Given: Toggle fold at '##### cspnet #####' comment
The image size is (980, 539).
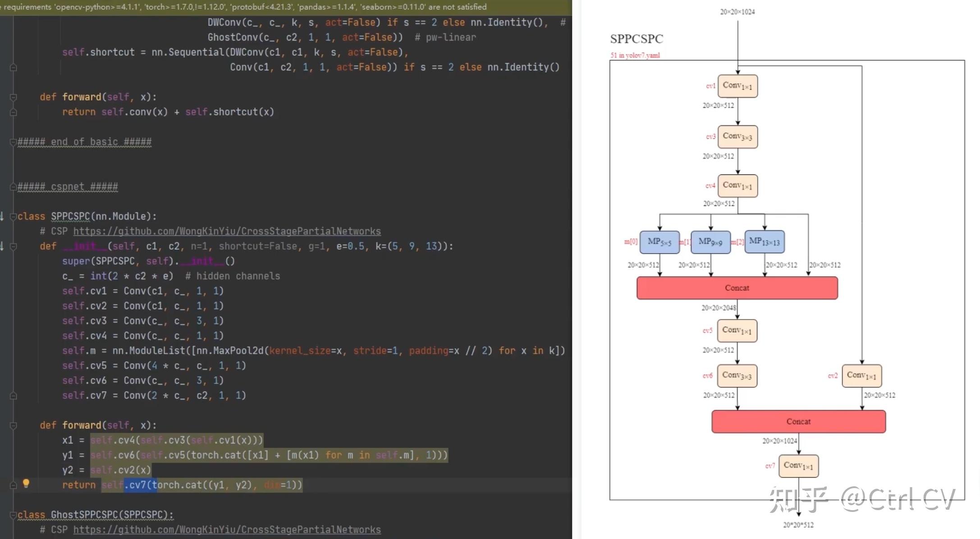Looking at the screenshot, I should click(13, 187).
